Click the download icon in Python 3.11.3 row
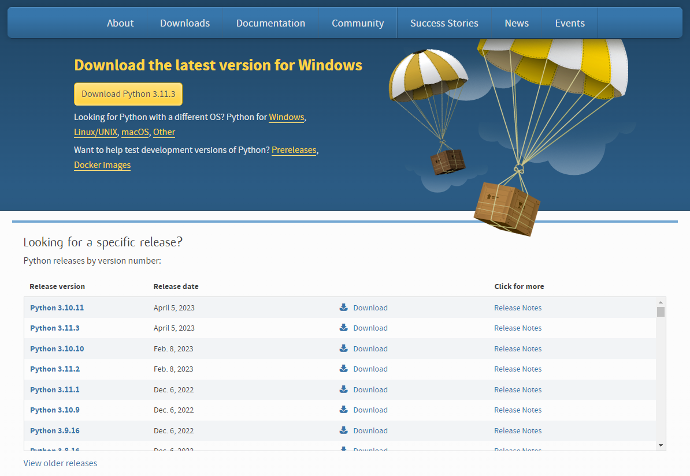Screen dimensions: 690x476 (x=344, y=327)
